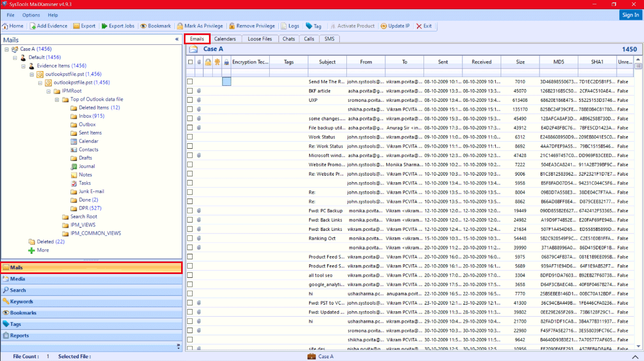Screen dimensions: 644x361
Task: Collapse the Evidence Items tree node
Action: click(x=23, y=65)
